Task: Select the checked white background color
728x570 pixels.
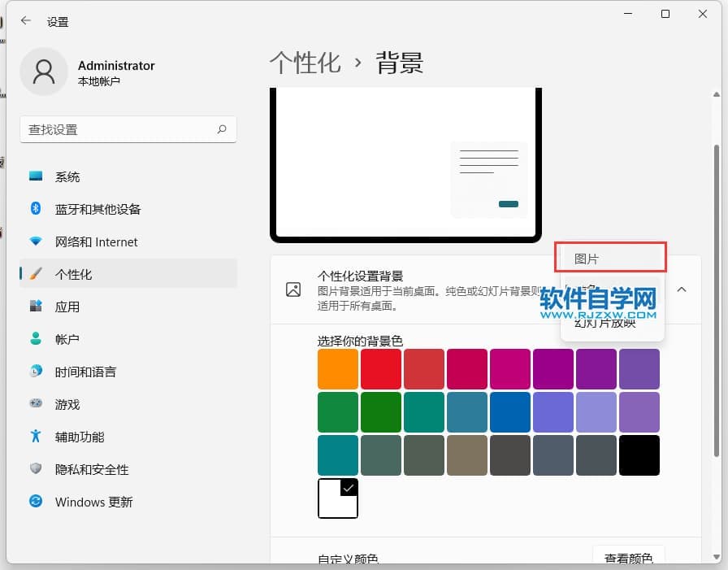Action: click(338, 498)
